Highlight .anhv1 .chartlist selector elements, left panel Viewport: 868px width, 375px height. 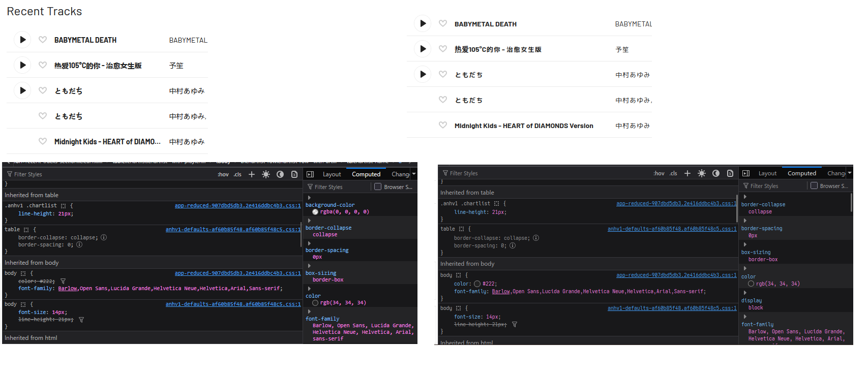tap(64, 206)
